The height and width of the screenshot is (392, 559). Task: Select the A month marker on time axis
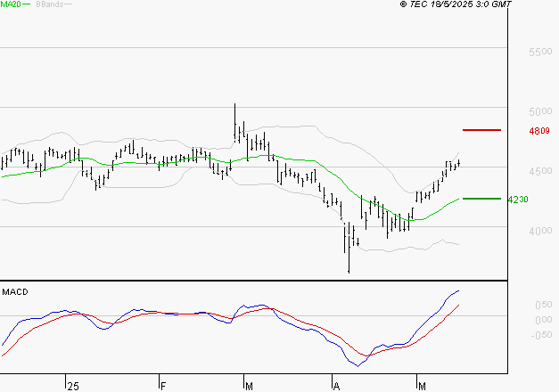pyautogui.click(x=337, y=385)
